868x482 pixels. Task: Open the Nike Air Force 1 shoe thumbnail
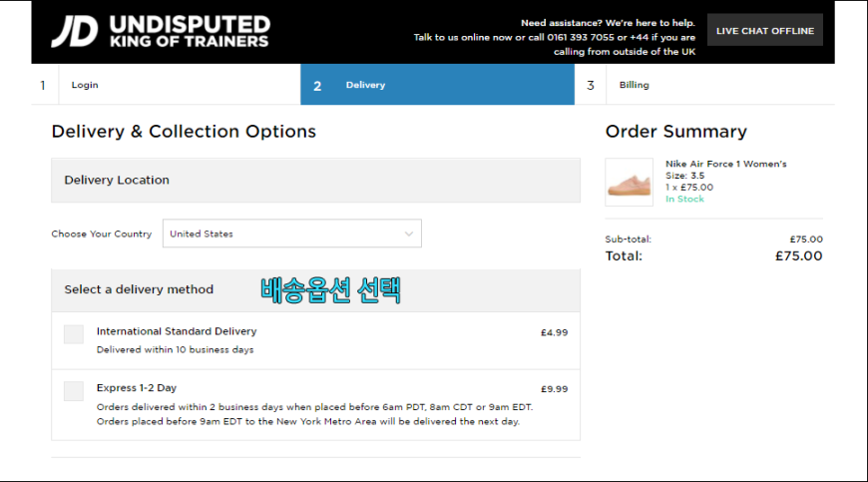click(629, 182)
